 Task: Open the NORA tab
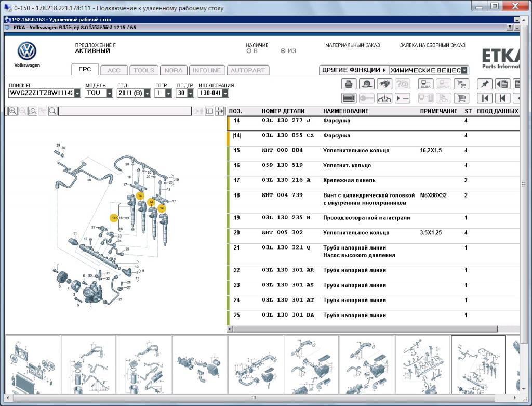pos(174,70)
